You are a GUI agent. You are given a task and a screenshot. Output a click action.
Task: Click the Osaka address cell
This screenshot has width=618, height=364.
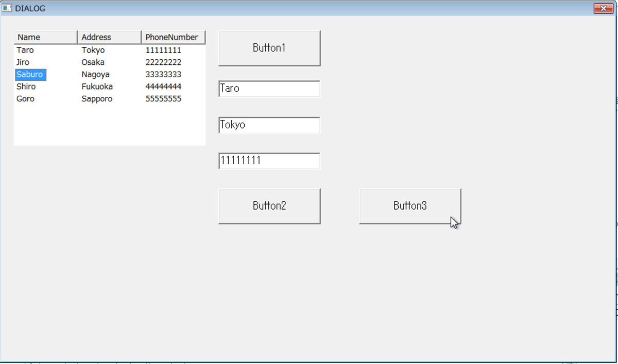[x=93, y=62]
